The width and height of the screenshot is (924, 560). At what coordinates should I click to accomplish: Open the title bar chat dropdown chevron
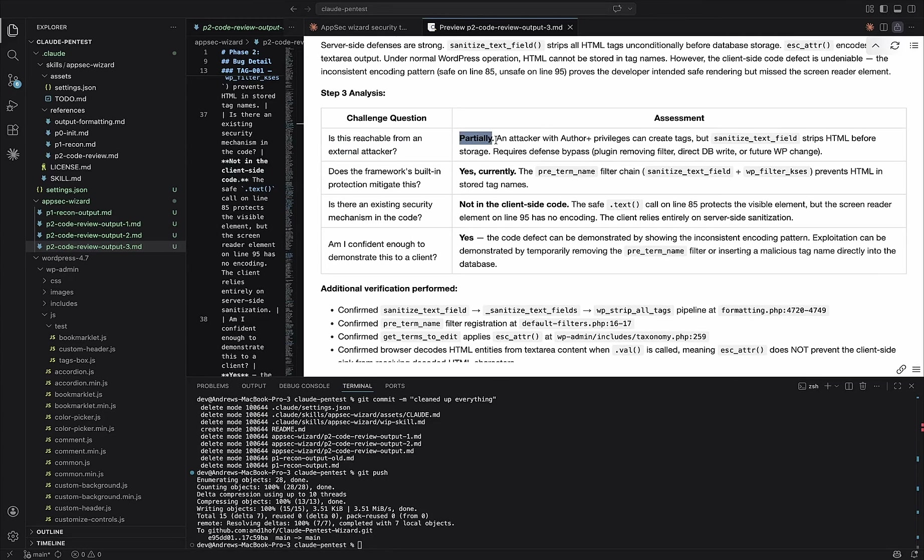(630, 9)
